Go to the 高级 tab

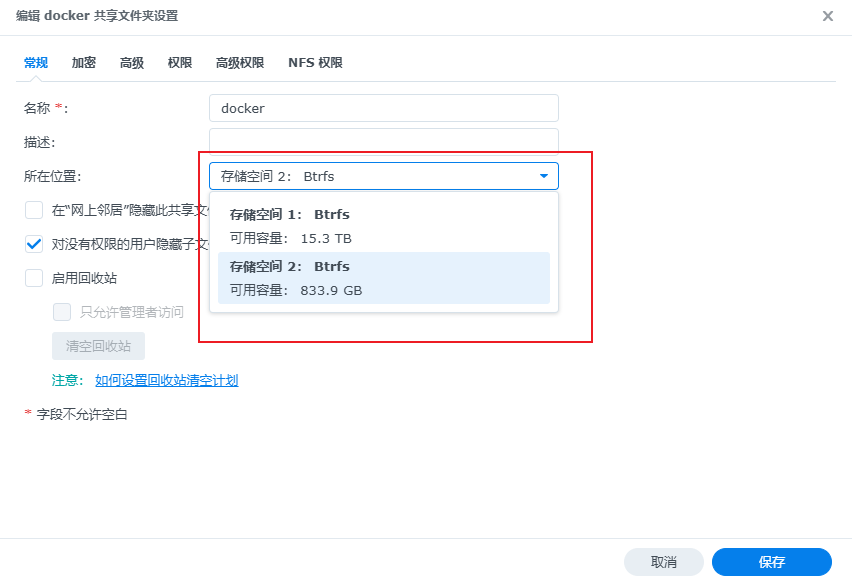tap(132, 62)
